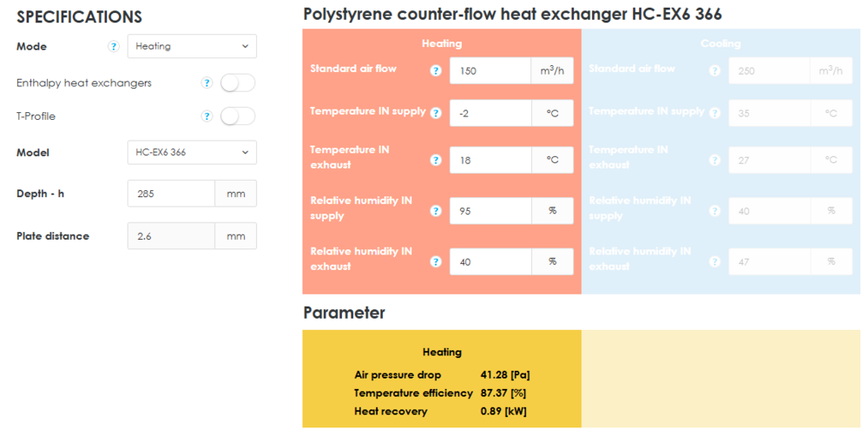Expand the Model dropdown HC-EX6 366
This screenshot has width=868, height=436.
click(x=192, y=153)
